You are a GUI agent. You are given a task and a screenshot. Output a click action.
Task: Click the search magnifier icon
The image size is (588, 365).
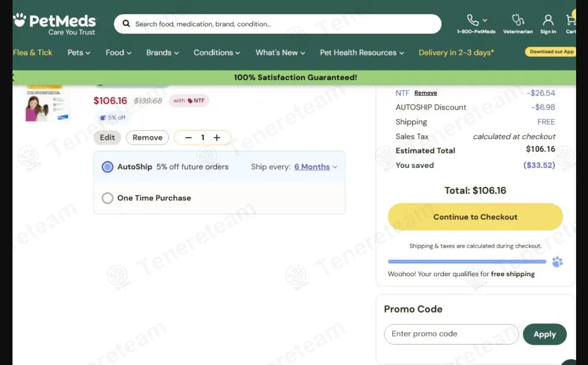[126, 24]
